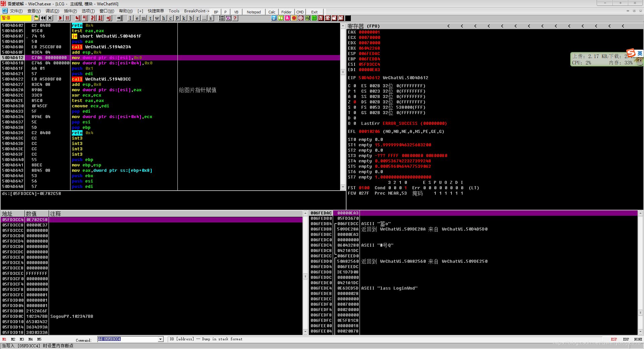
Task: Click the Open file folder icon
Action: [x=37, y=18]
